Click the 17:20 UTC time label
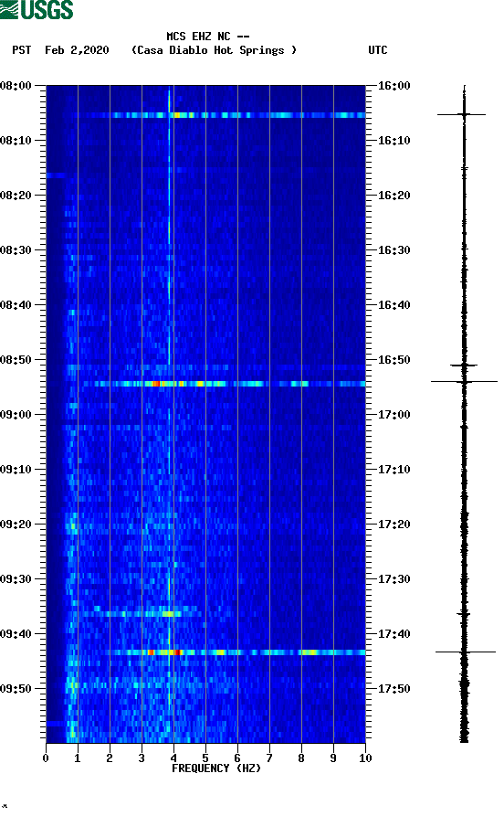Viewport: 504px width, 816px height. point(394,525)
